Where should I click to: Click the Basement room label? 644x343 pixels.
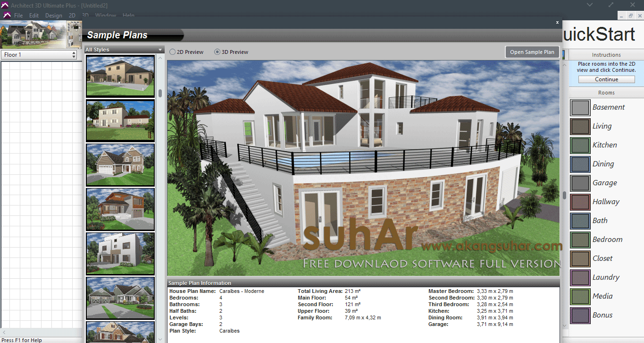609,107
